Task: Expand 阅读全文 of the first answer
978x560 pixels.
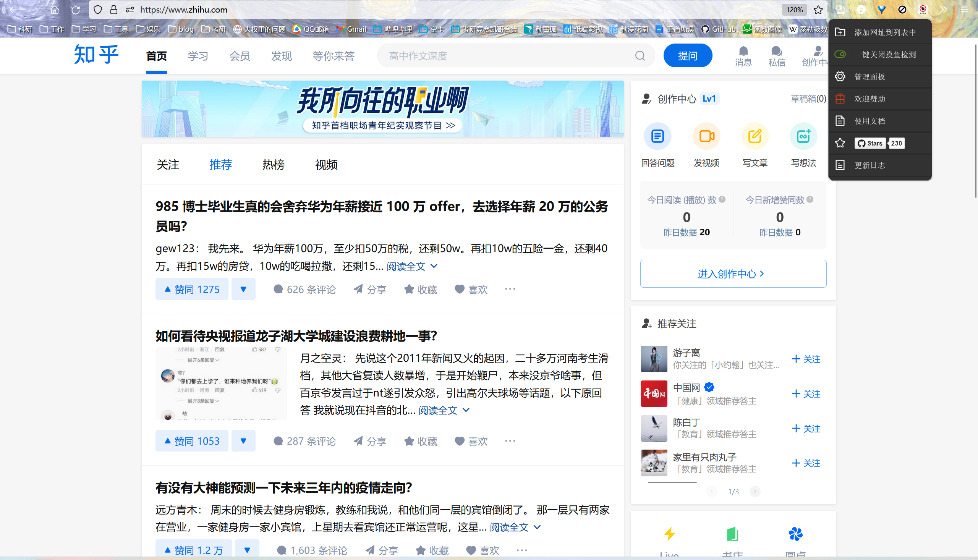Action: pos(406,266)
